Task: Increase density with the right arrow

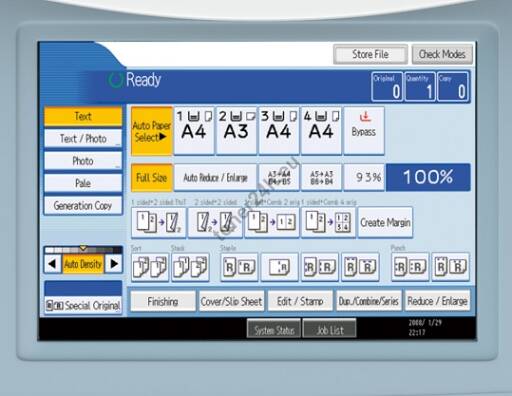Action: click(114, 264)
